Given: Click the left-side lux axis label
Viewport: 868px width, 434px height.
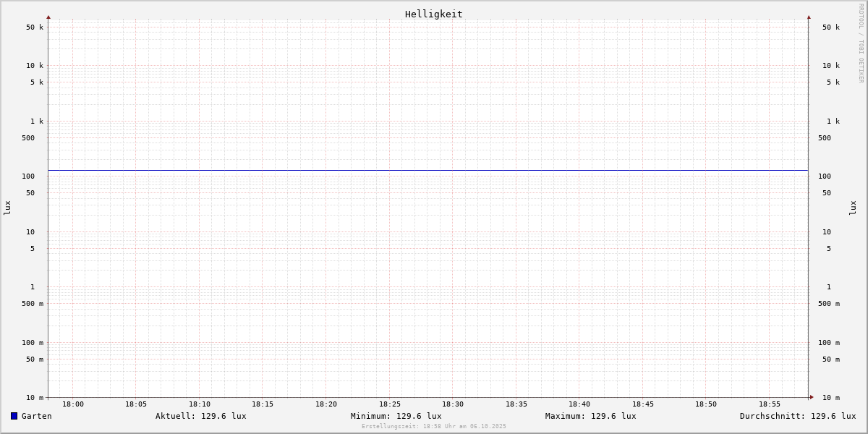Looking at the screenshot, I should point(7,208).
